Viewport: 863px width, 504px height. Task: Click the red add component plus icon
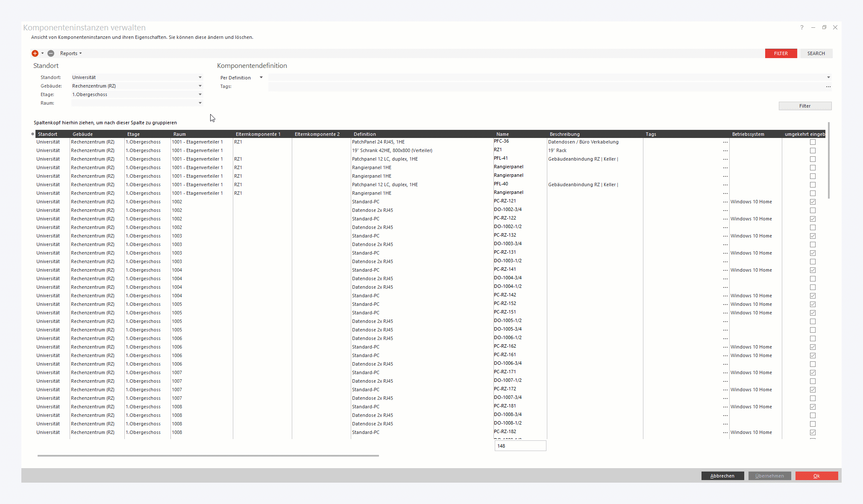35,53
